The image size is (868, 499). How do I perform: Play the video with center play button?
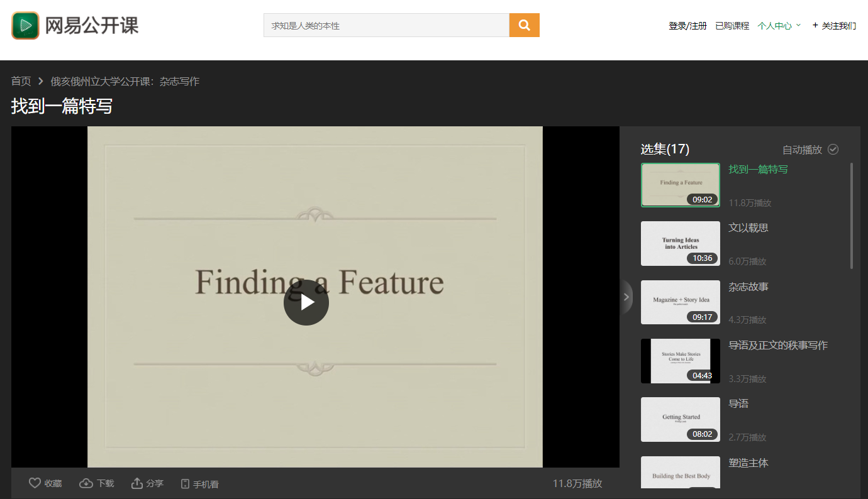pos(306,302)
